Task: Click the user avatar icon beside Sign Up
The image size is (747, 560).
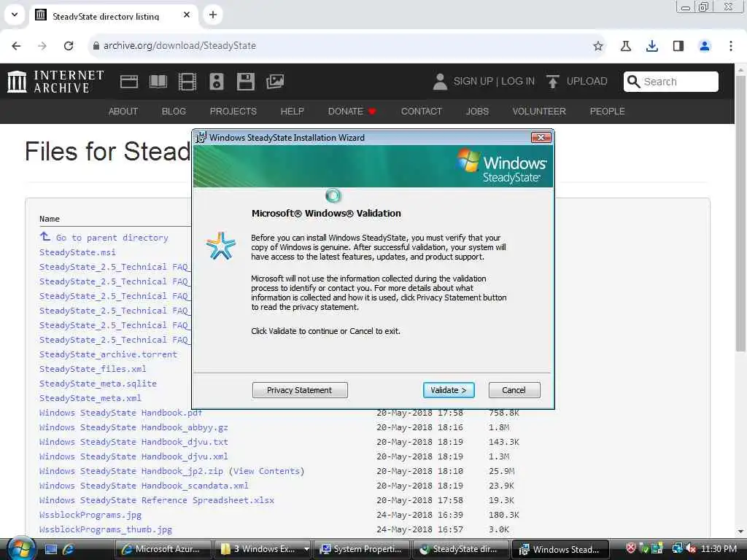Action: point(440,82)
